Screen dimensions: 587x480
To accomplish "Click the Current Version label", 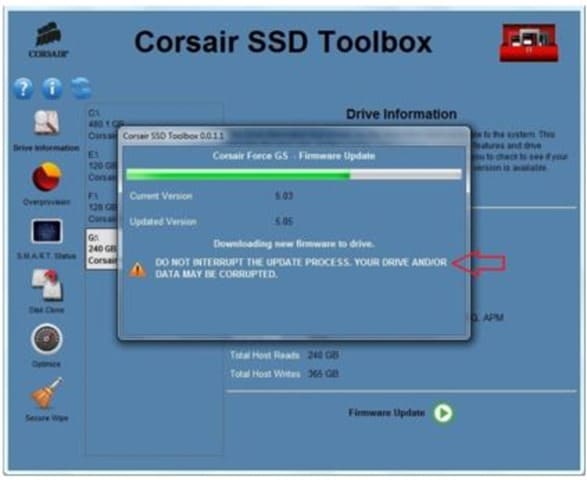I will (161, 196).
